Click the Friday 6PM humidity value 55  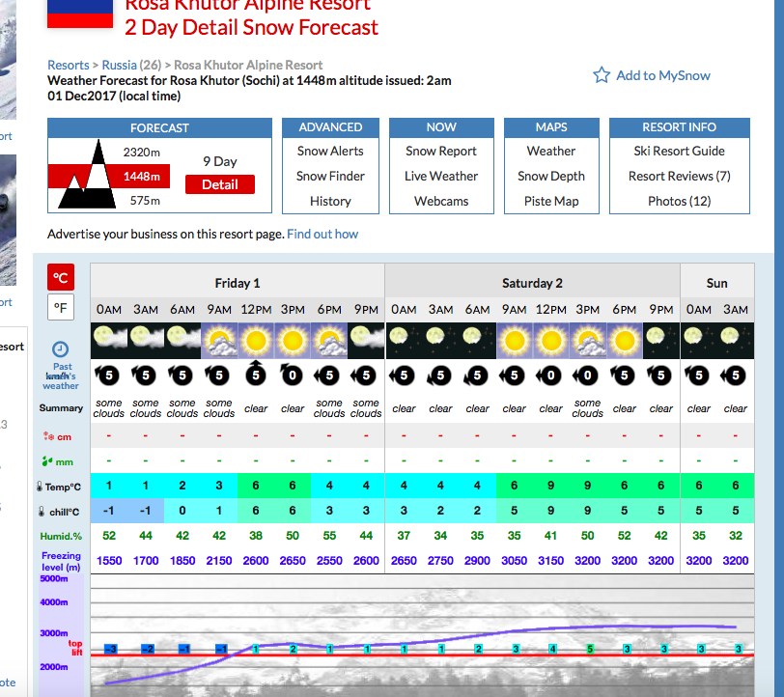click(x=329, y=536)
